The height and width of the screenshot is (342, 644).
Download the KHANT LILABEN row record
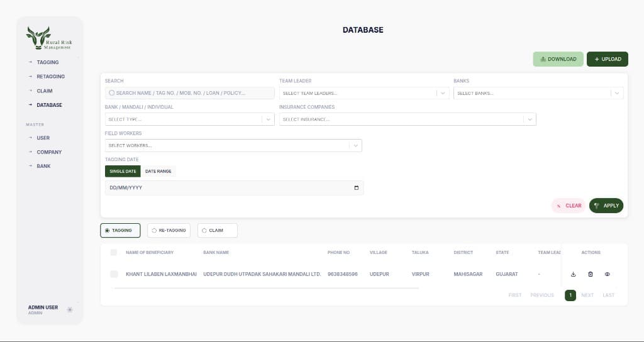click(x=574, y=274)
